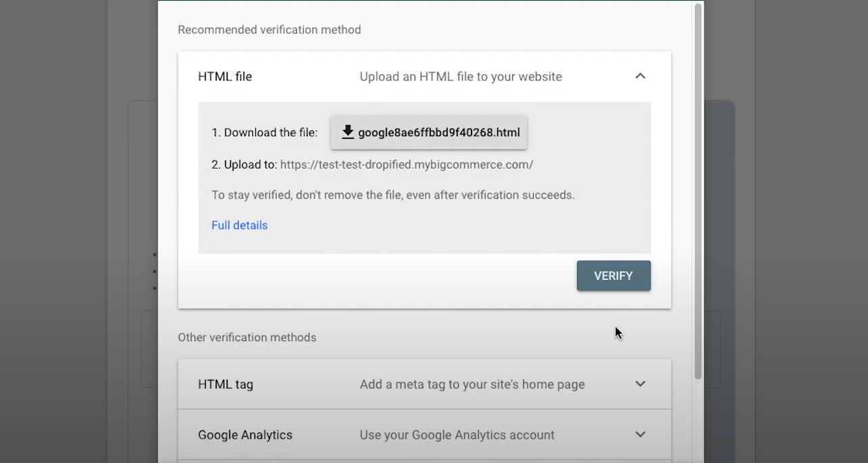Click 'Other verification methods' heading
The height and width of the screenshot is (463, 868).
click(x=247, y=337)
